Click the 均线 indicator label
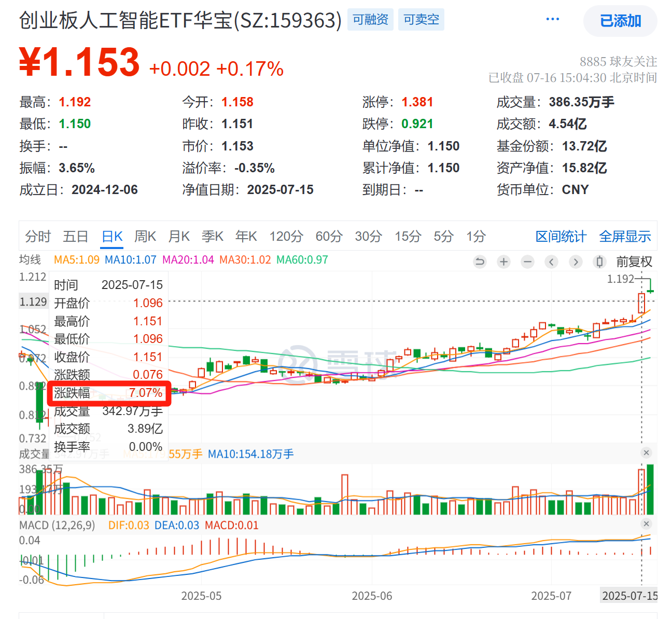Screen dimensions: 672x619 coord(30,260)
